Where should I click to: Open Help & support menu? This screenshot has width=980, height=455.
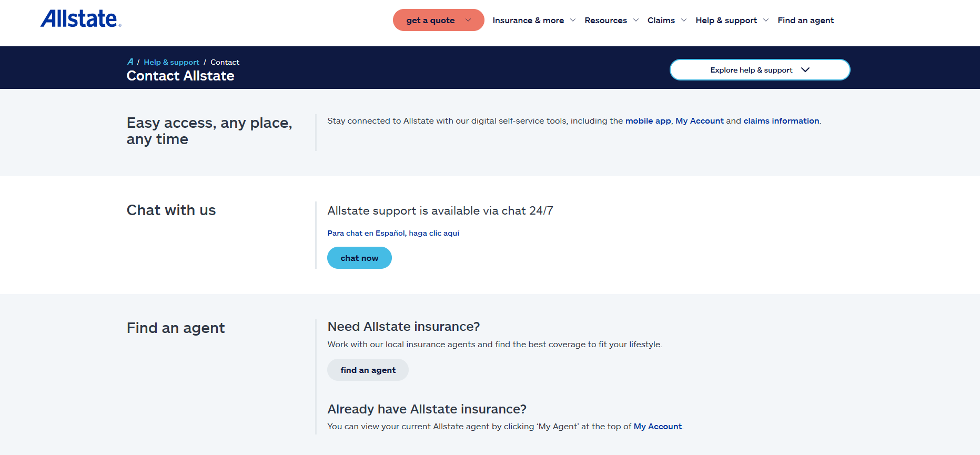tap(726, 20)
